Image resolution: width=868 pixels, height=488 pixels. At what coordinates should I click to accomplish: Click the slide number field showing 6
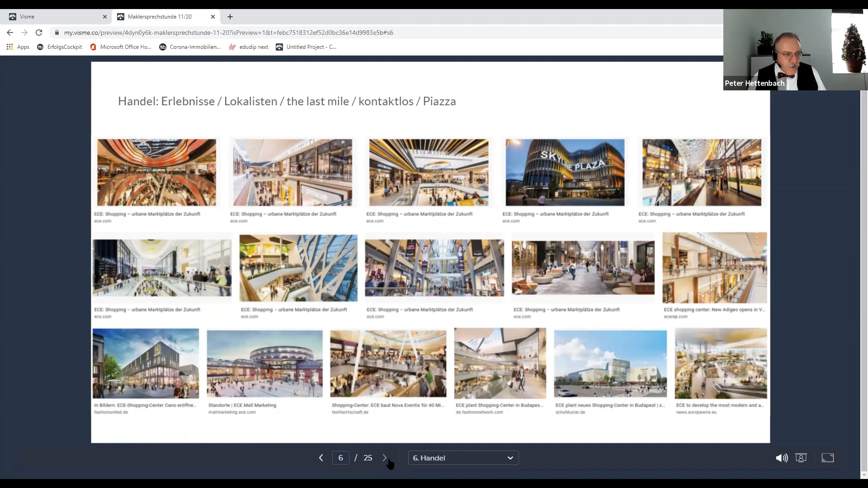pos(340,458)
